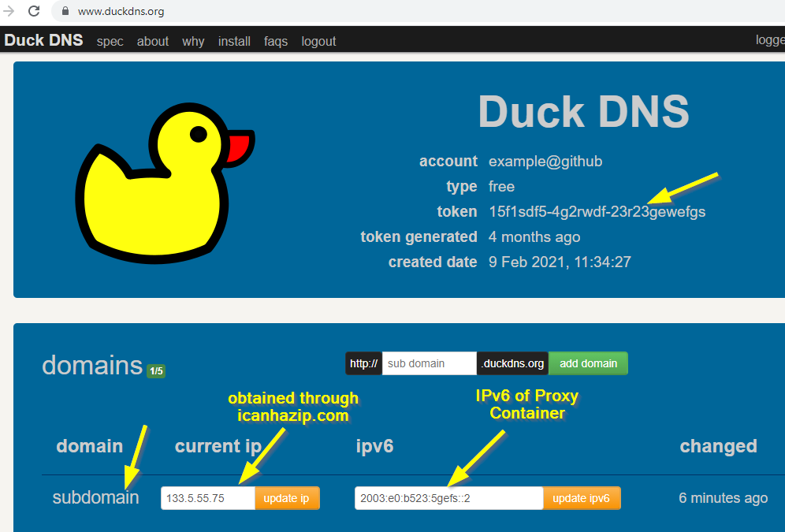Click the changed column header

tap(719, 446)
